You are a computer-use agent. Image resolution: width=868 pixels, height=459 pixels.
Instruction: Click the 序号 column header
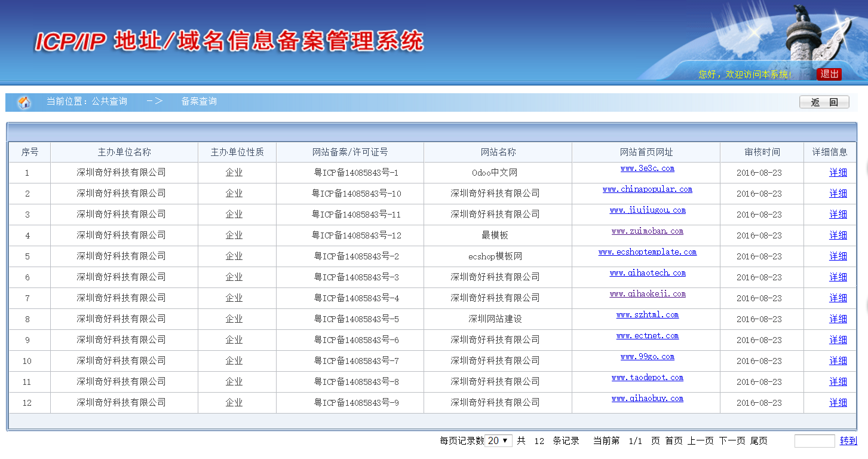click(x=30, y=152)
